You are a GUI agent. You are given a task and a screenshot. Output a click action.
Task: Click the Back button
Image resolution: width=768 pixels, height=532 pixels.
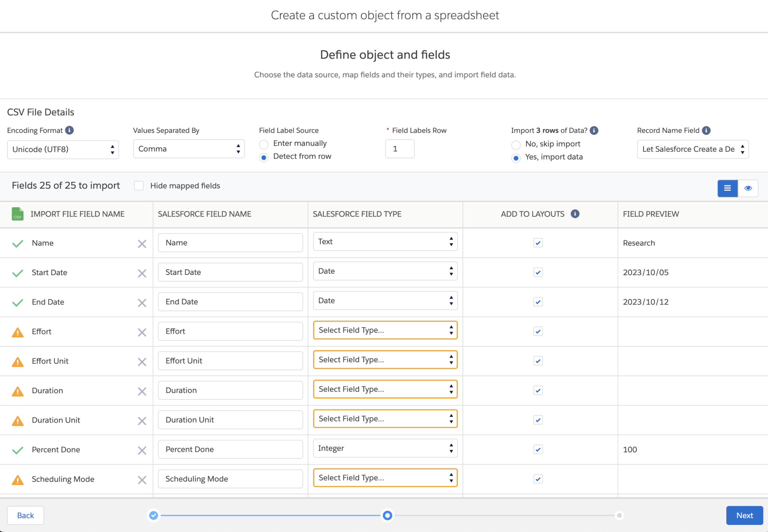coord(25,515)
